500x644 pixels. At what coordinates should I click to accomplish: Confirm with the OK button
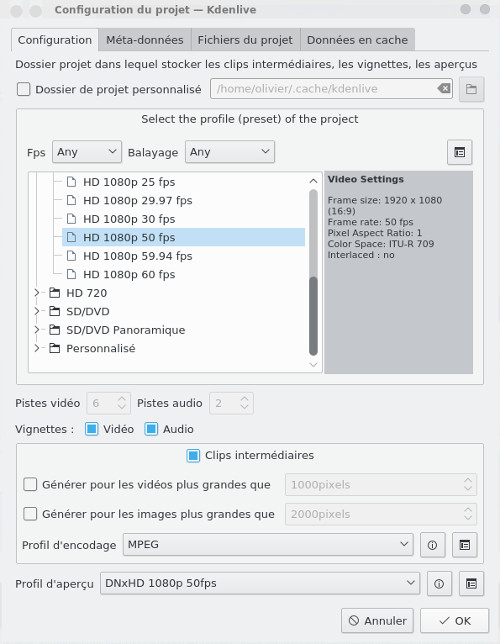[x=454, y=621]
